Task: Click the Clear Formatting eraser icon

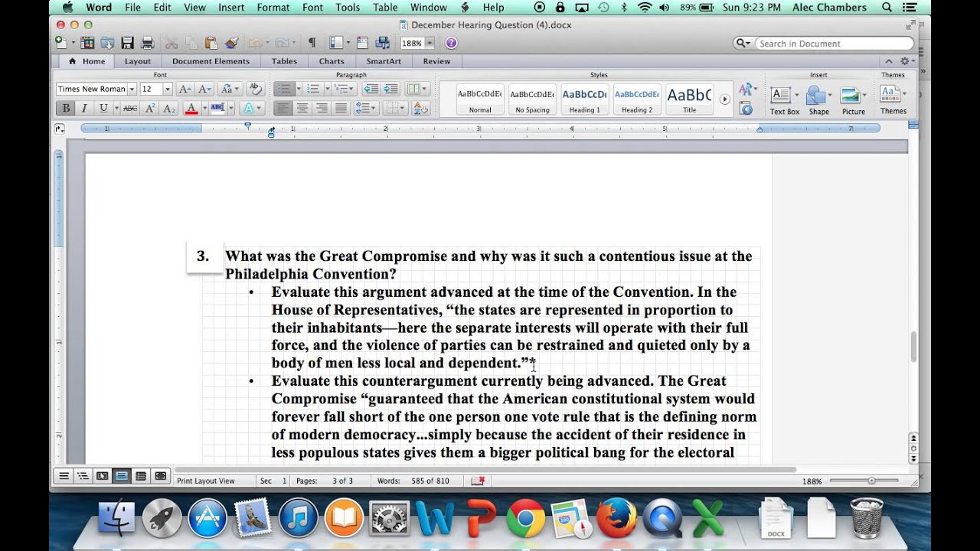Action: [x=256, y=89]
